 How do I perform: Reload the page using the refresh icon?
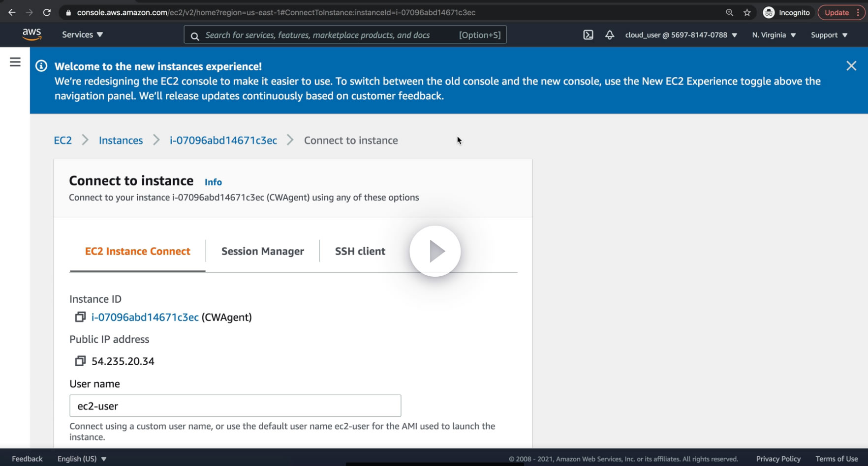point(47,13)
